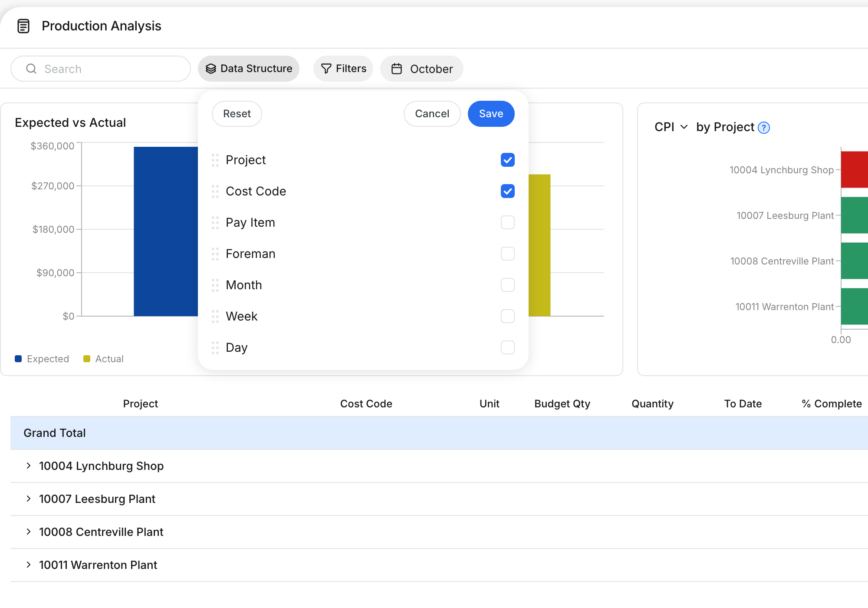Click the drag handle beside Foreman
This screenshot has width=868, height=608.
[x=215, y=254]
